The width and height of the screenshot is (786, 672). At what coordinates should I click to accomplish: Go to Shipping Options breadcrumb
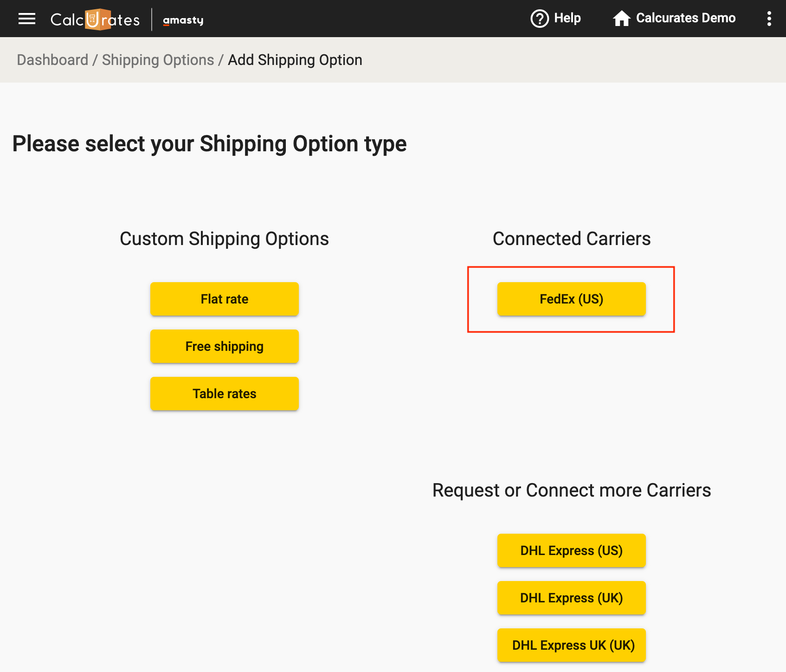point(158,60)
